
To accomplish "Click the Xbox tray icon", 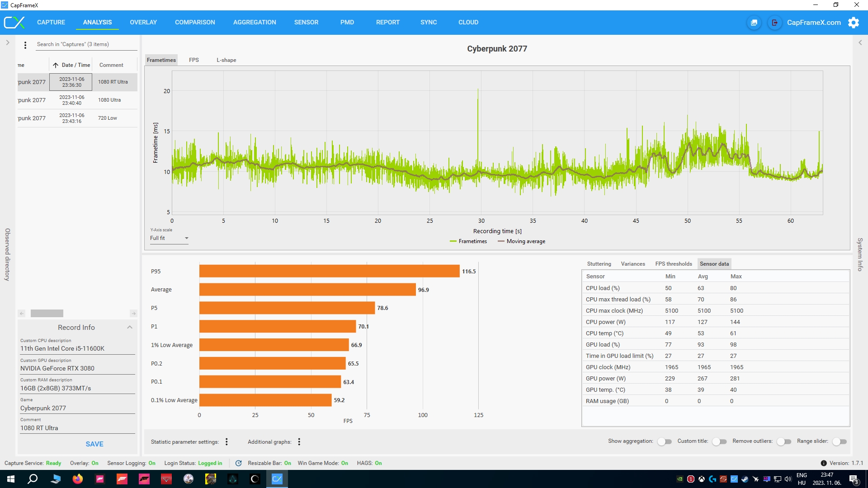I will (701, 479).
